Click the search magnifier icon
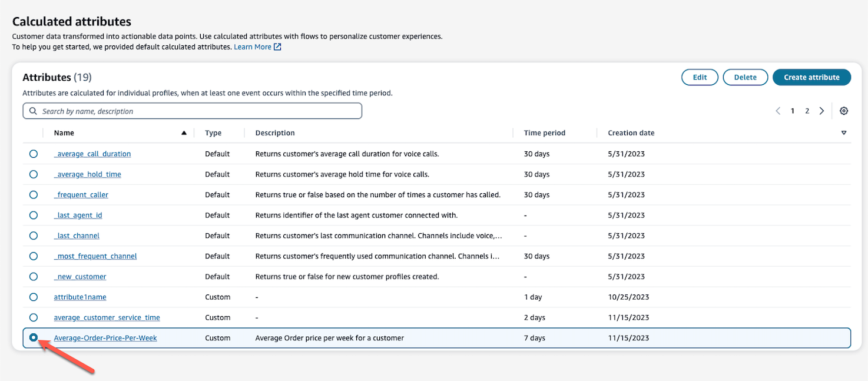The width and height of the screenshot is (868, 381). click(33, 111)
